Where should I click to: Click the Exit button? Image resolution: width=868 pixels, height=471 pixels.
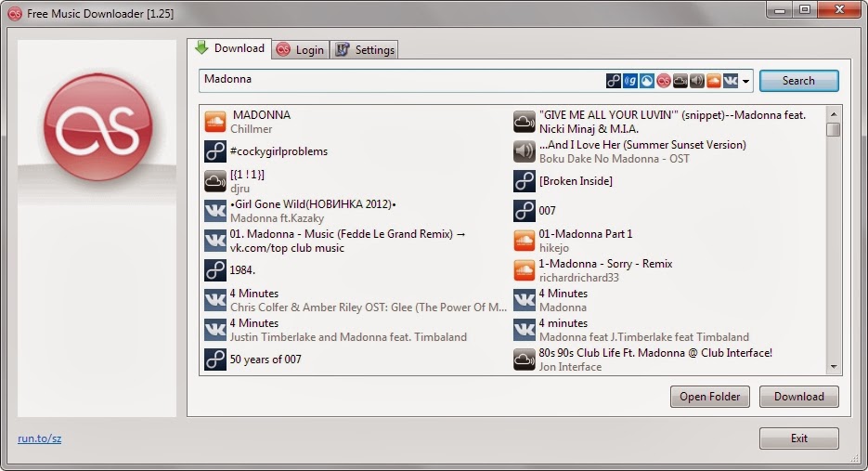coord(798,438)
